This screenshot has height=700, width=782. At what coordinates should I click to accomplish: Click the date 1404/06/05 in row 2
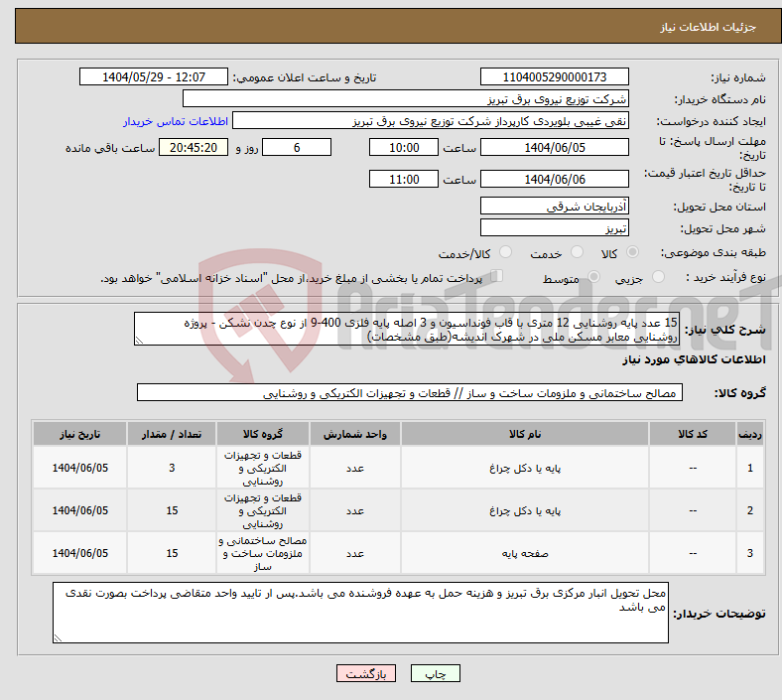(79, 511)
